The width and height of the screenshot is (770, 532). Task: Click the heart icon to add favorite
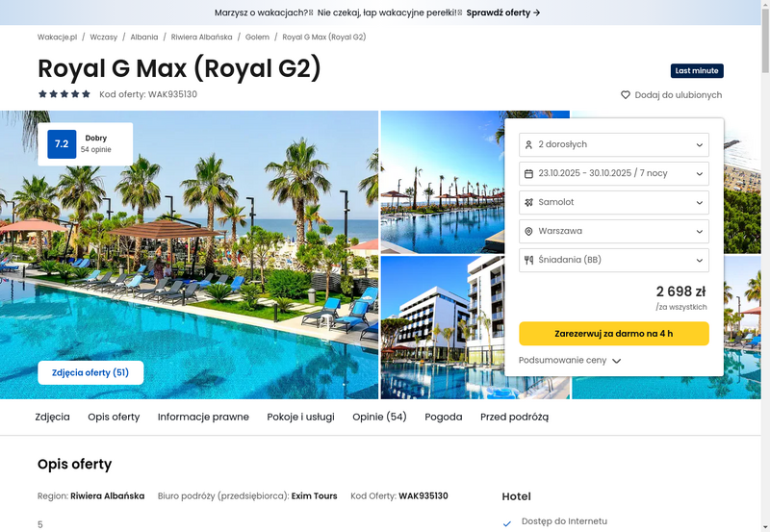(625, 94)
